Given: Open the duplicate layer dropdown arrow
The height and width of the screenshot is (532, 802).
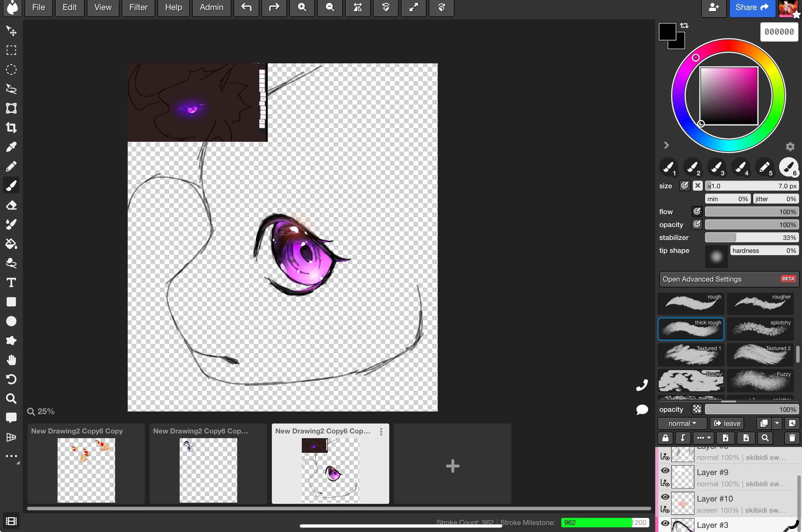Looking at the screenshot, I should 777,423.
